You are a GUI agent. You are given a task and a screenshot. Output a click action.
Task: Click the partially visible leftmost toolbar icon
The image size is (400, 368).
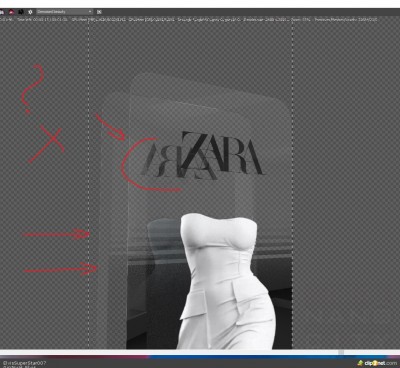[x=2, y=12]
